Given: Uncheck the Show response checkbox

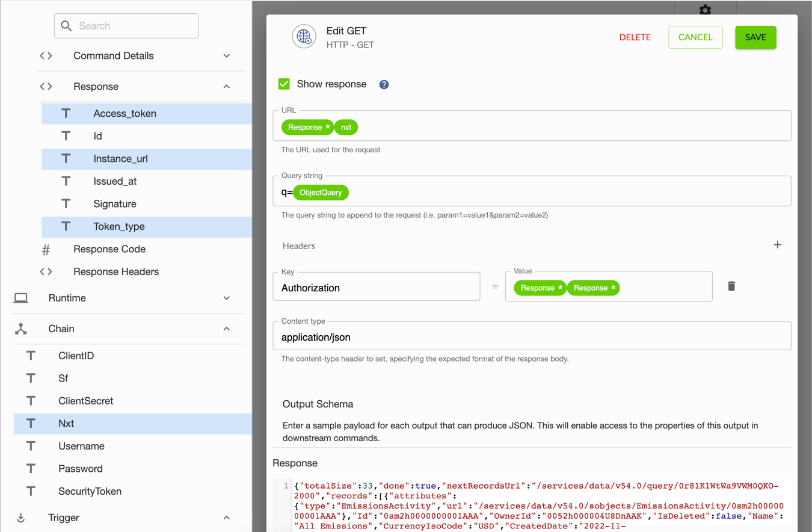Looking at the screenshot, I should click(284, 84).
